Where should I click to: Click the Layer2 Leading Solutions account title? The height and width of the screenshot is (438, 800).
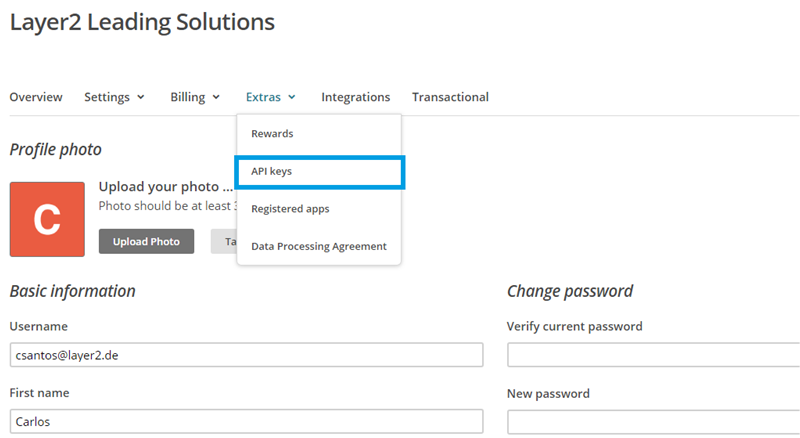(x=142, y=21)
